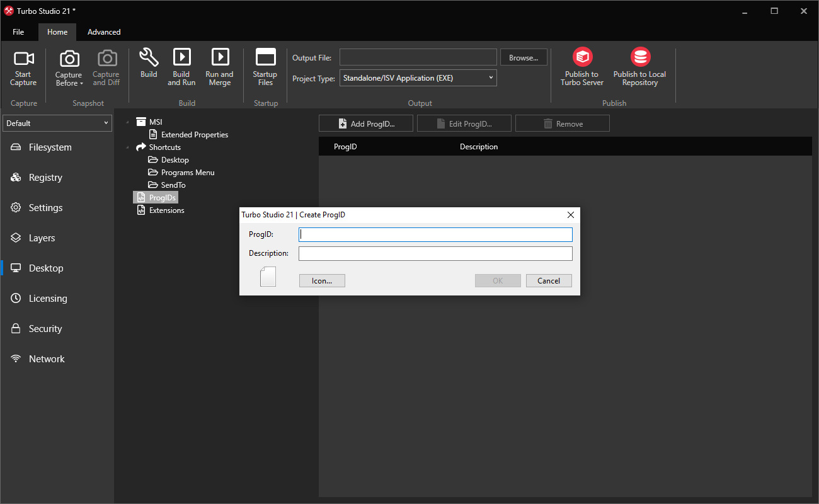Switch to the Advanced ribbon tab
Screen dimensions: 819x504
click(103, 31)
